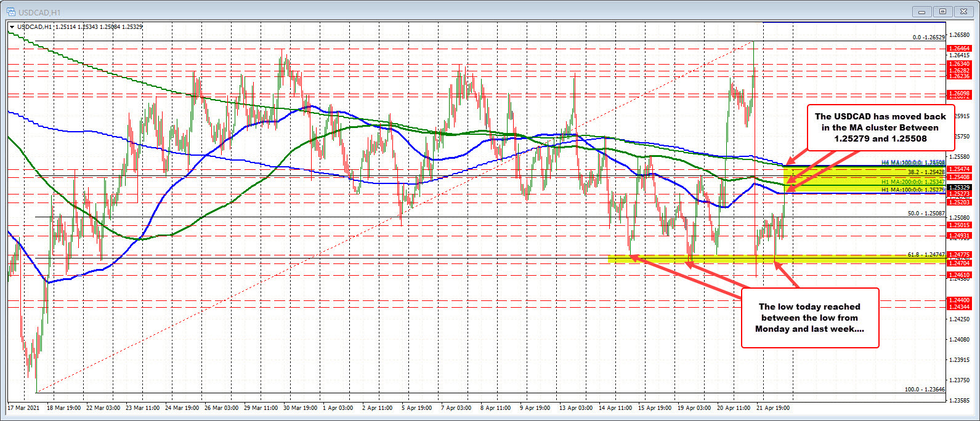Click the '19 Apr 03:00' time axis label
The image size is (980, 421).
(x=695, y=407)
